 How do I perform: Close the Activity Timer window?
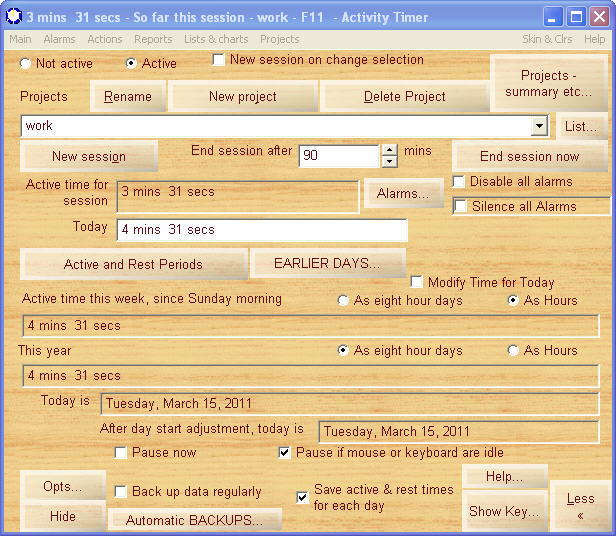pyautogui.click(x=599, y=17)
